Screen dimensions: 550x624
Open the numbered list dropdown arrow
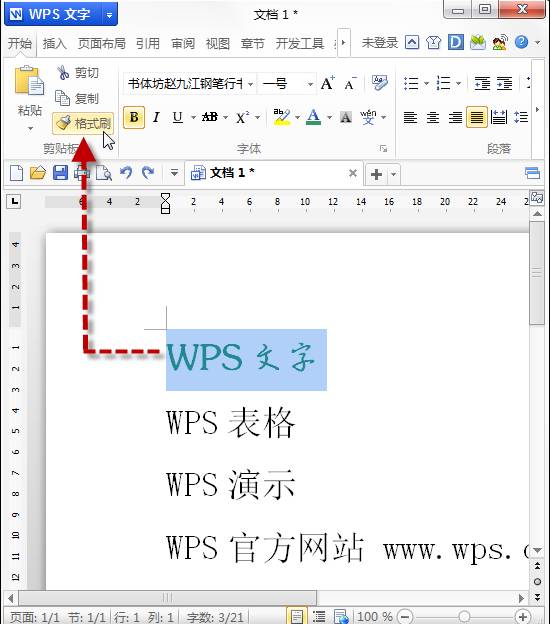pos(458,84)
